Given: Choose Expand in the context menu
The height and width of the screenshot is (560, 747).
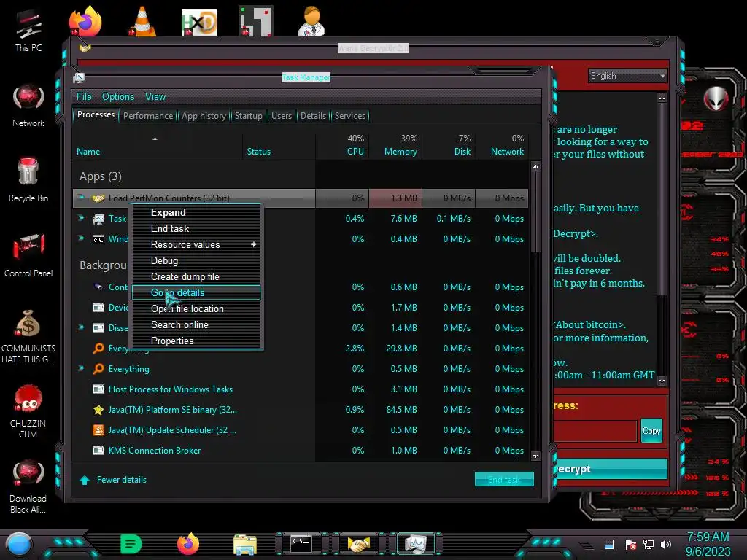Looking at the screenshot, I should tap(196, 212).
